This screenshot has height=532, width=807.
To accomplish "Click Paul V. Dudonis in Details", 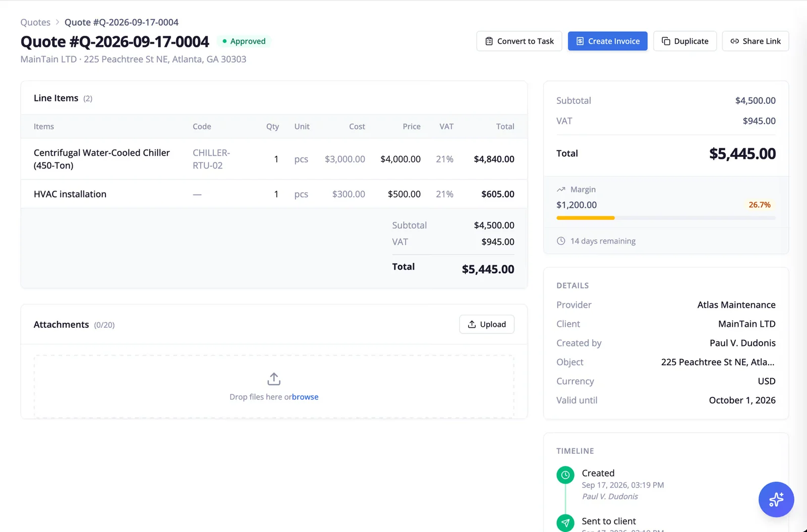I will tap(742, 343).
